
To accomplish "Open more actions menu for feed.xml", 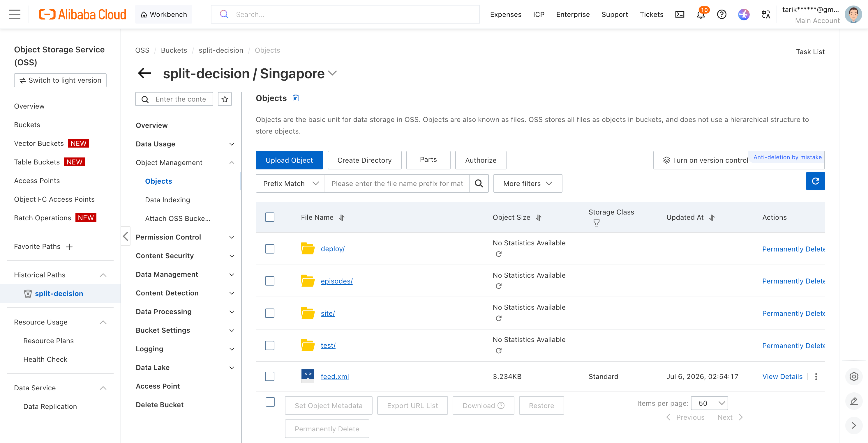I will coord(816,376).
